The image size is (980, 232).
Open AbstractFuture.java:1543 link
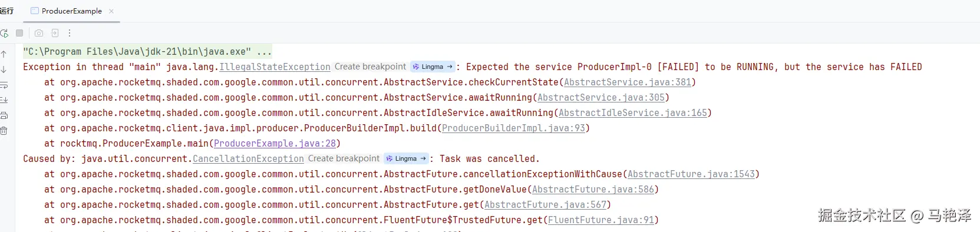coord(691,174)
